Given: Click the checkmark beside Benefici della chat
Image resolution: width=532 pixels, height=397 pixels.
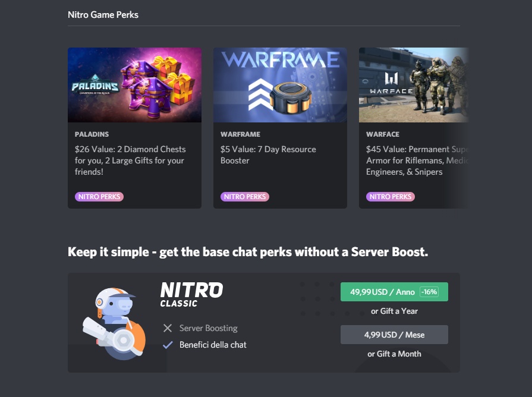Looking at the screenshot, I should (x=168, y=345).
